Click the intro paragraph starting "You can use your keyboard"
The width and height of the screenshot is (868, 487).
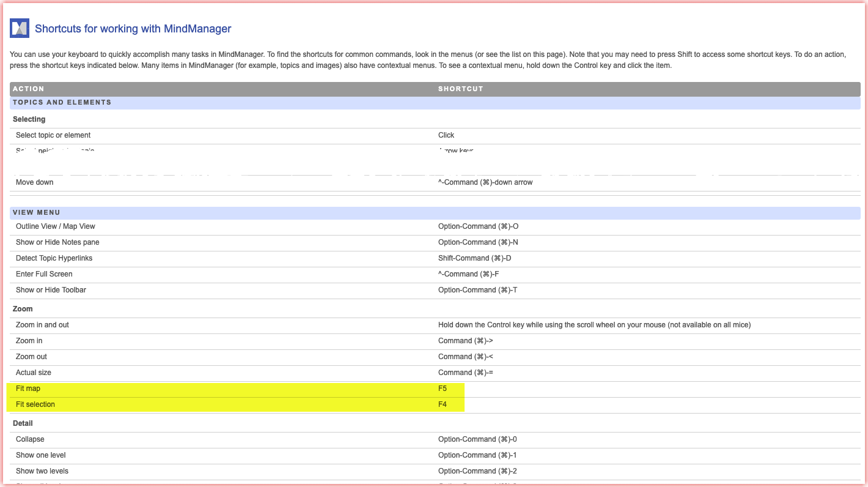tap(428, 60)
